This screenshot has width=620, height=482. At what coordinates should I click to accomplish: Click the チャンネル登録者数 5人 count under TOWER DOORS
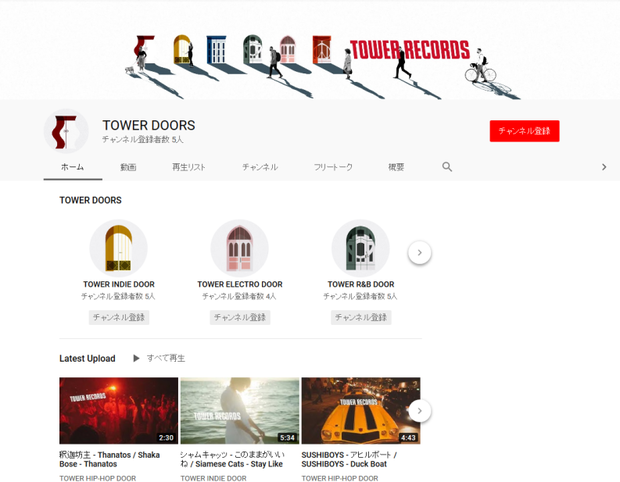143,139
